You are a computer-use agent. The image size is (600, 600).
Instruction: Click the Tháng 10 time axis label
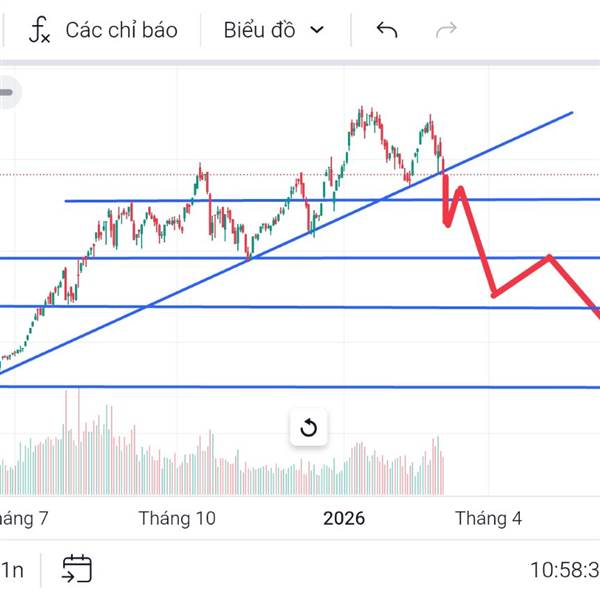[x=177, y=518]
